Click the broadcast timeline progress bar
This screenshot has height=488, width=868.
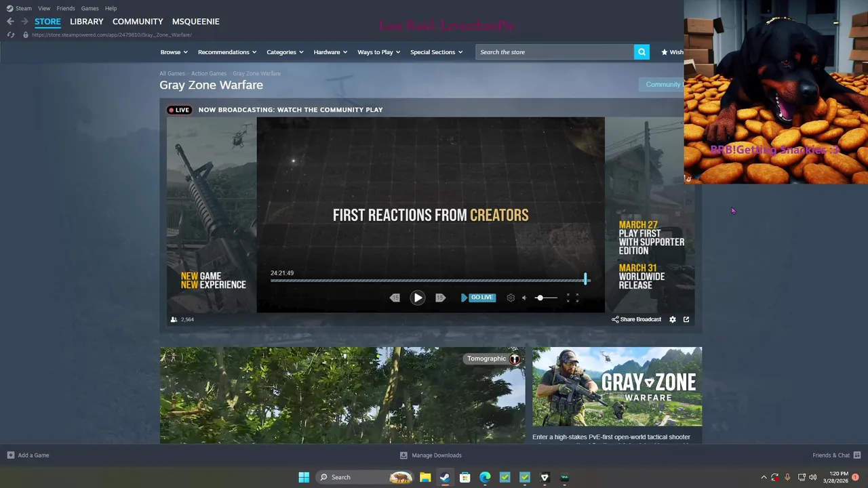[430, 280]
